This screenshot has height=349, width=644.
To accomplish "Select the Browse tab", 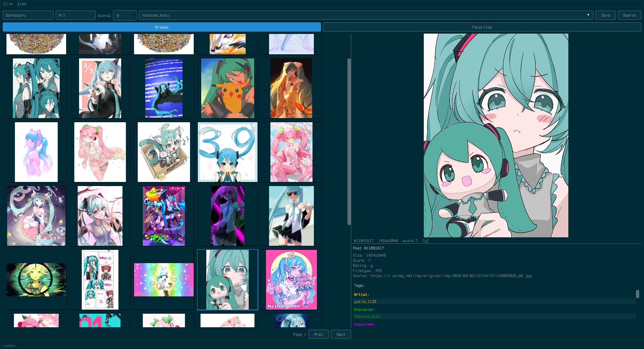I will 162,27.
